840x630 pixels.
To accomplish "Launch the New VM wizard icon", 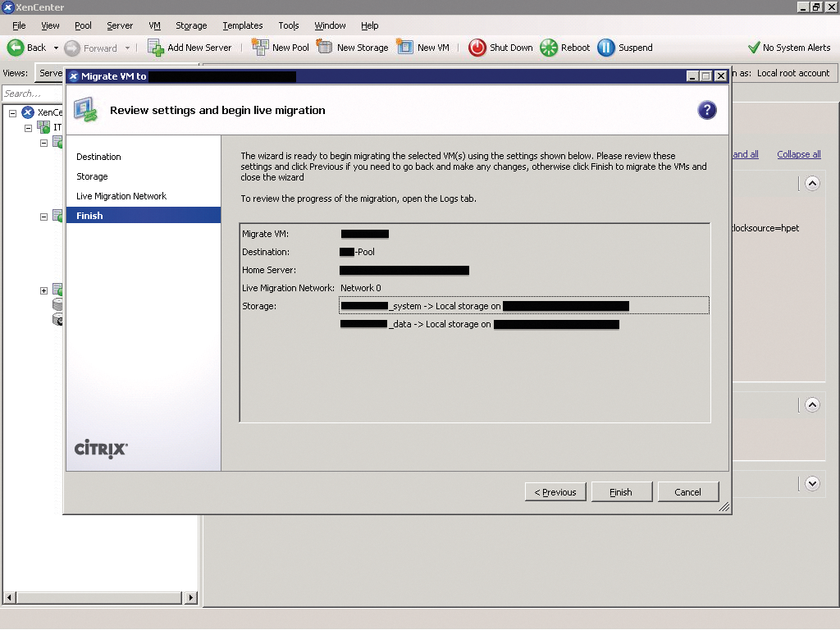I will [x=404, y=48].
